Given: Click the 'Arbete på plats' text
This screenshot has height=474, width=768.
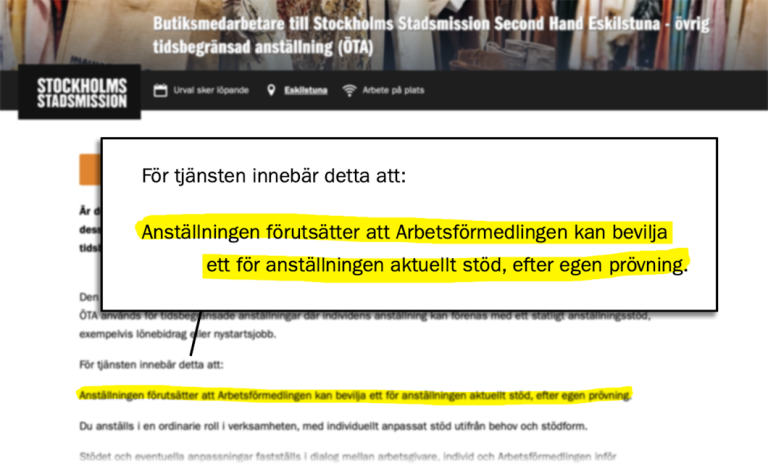Looking at the screenshot, I should tap(393, 90).
